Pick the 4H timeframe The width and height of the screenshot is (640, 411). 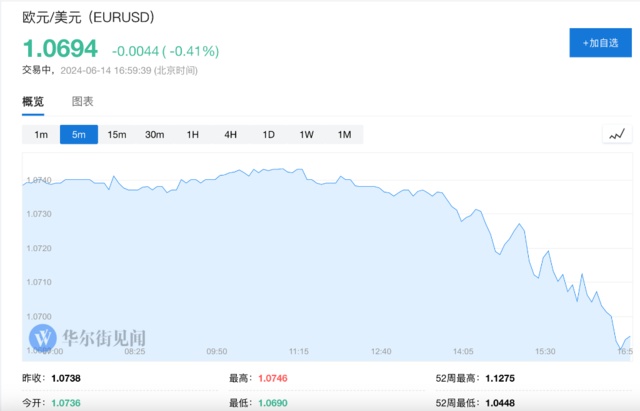tap(231, 134)
